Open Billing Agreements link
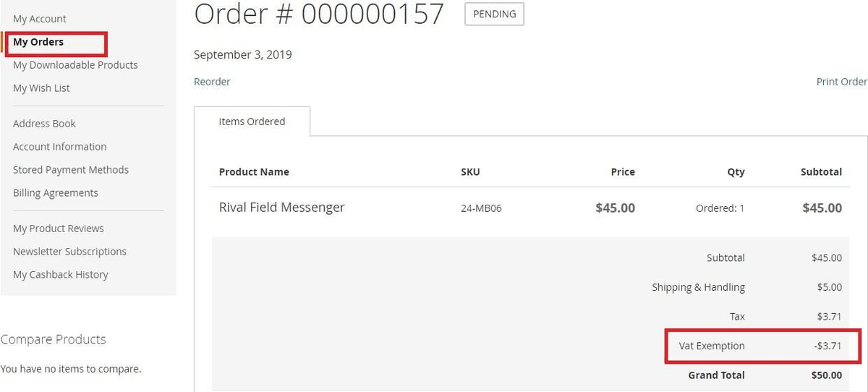 56,193
